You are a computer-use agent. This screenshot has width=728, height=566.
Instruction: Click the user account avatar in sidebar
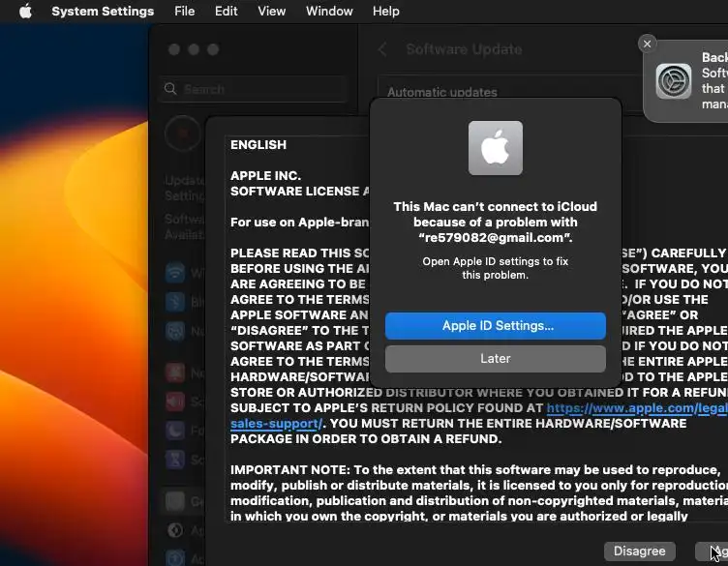183,134
